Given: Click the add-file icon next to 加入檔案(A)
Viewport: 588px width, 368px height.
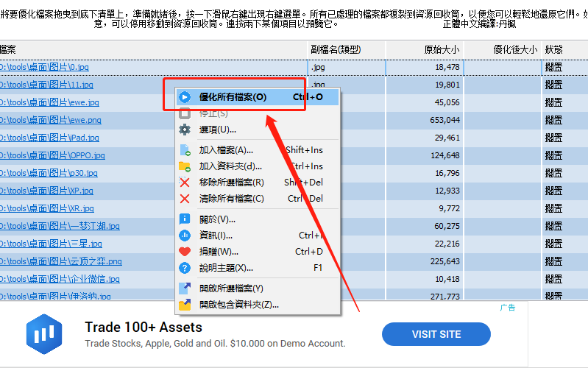Looking at the screenshot, I should click(185, 150).
